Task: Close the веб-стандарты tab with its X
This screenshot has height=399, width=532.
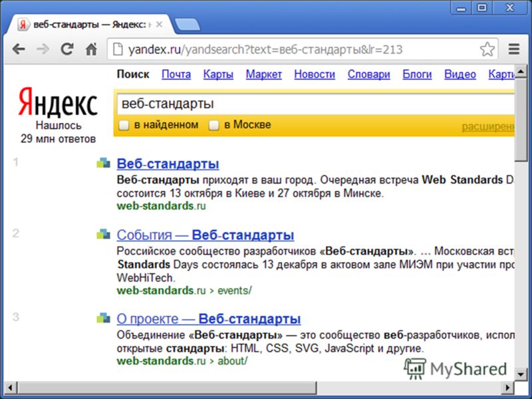Action: coord(159,25)
